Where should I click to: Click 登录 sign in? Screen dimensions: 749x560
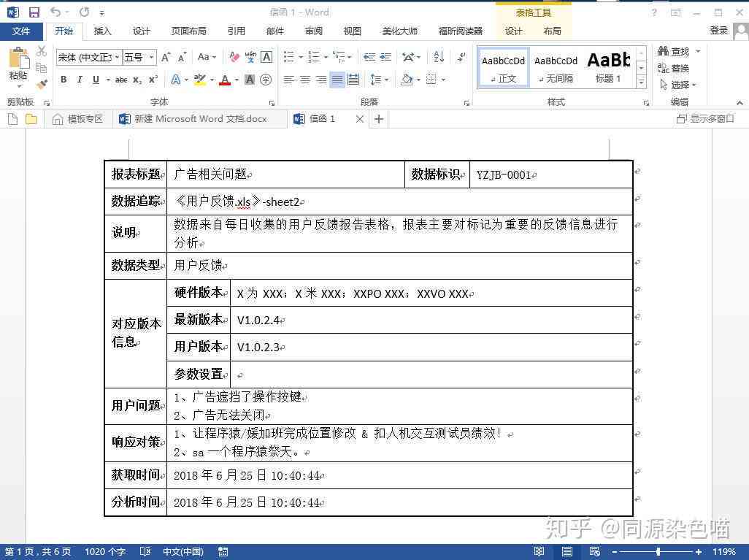coord(718,31)
